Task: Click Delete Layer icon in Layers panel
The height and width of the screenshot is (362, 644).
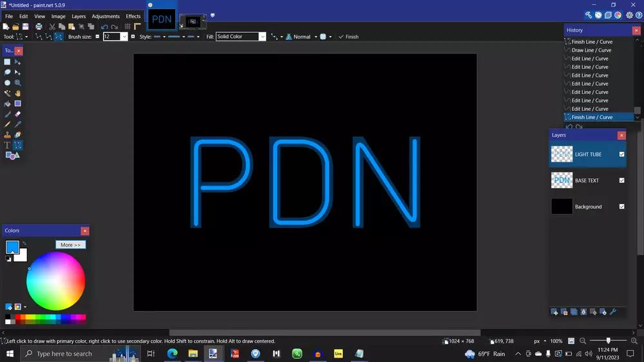Action: pos(564,312)
